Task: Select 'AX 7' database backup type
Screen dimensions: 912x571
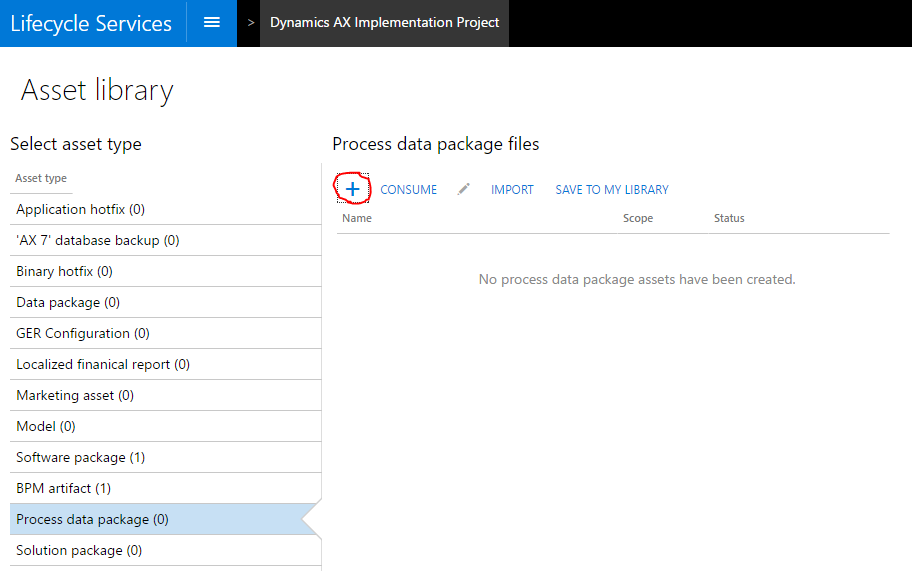Action: [x=98, y=241]
